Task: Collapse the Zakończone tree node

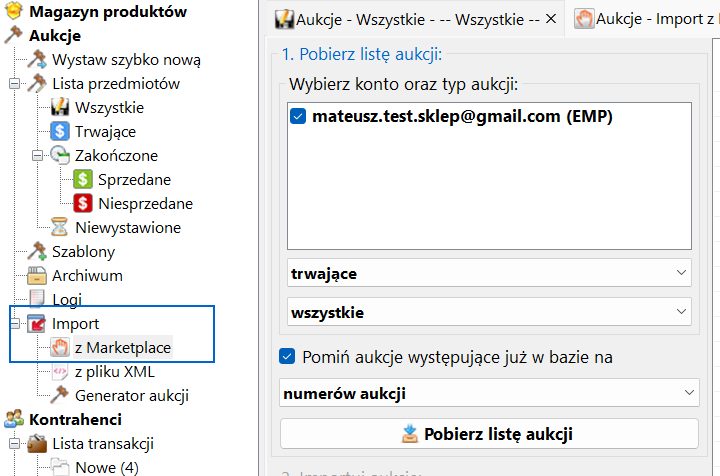Action: click(x=37, y=156)
